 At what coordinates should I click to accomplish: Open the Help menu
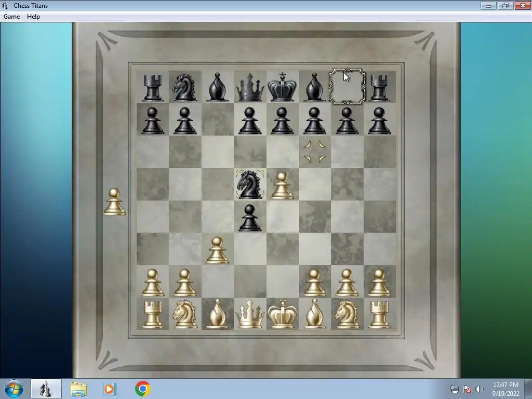(x=33, y=17)
